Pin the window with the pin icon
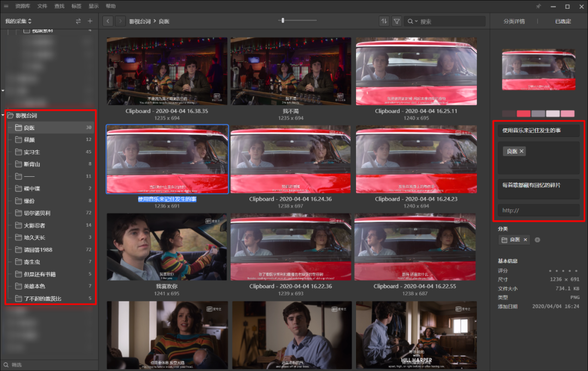Screen dimensions: 588x371 538,7
